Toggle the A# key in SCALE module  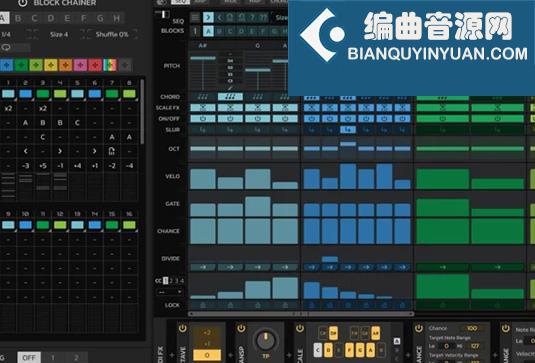tap(375, 333)
